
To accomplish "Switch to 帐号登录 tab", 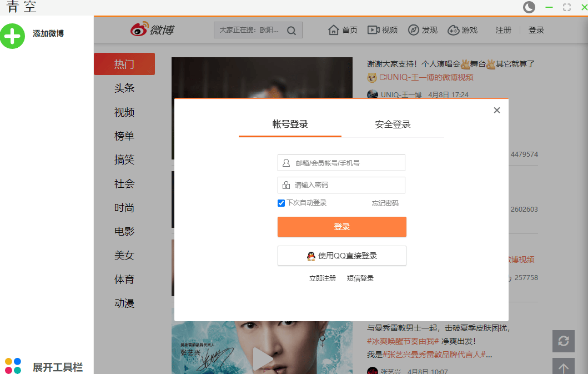I will pyautogui.click(x=290, y=124).
